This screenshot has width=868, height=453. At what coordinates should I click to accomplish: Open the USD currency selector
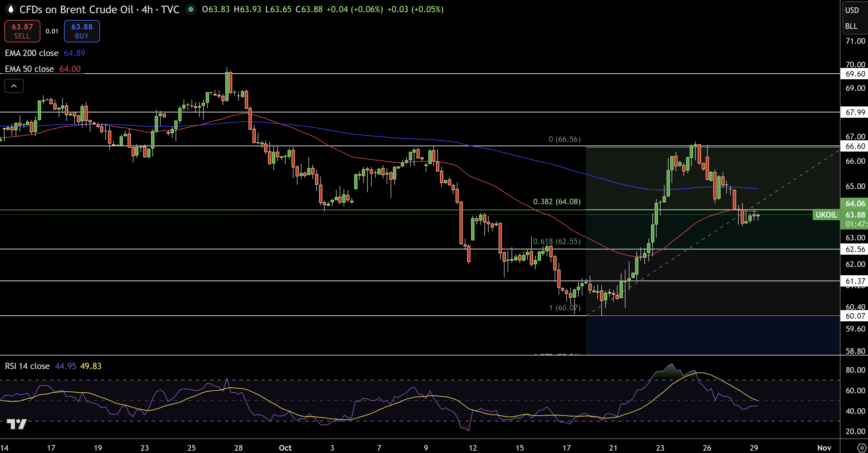[x=852, y=10]
